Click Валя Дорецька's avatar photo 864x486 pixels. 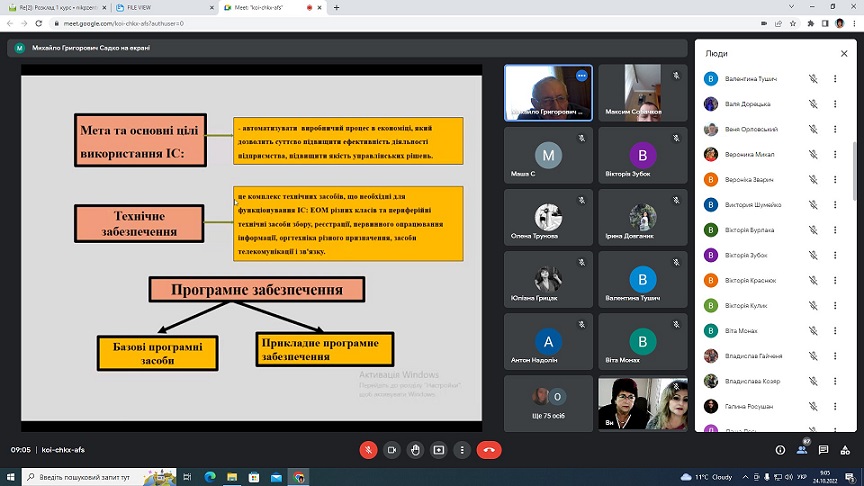click(711, 104)
